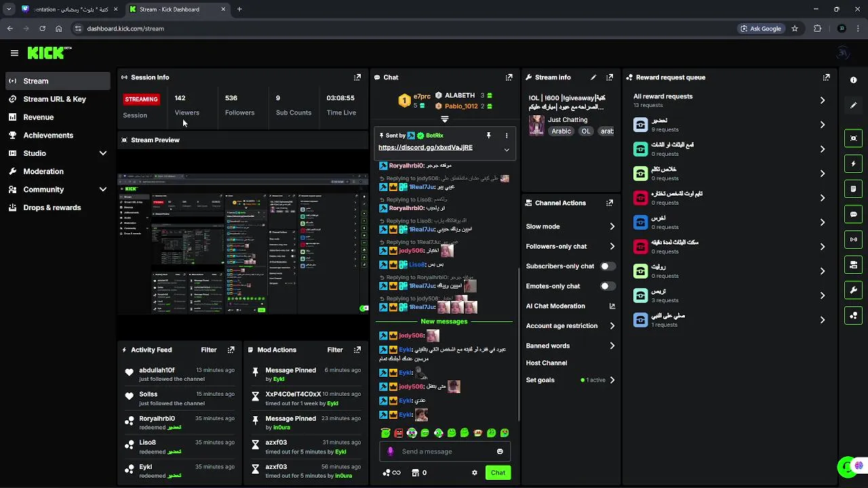The height and width of the screenshot is (488, 868).
Task: Open Achievements in sidebar
Action: [x=57, y=136]
